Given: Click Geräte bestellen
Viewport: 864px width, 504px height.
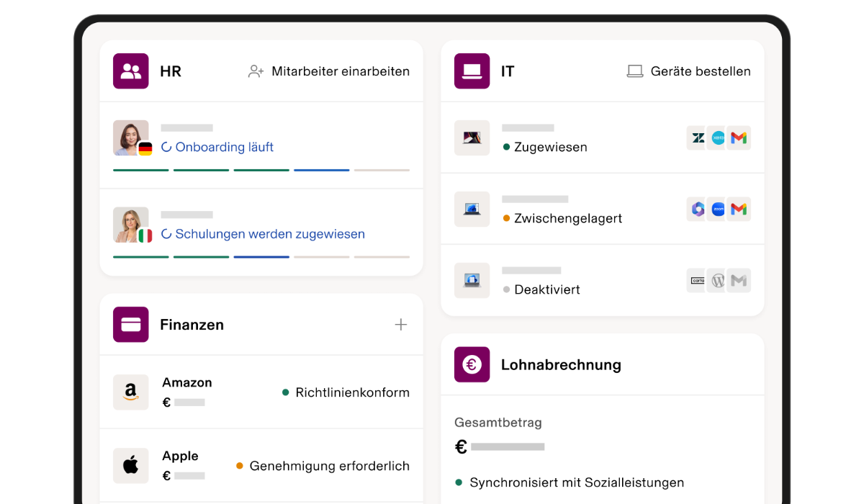Looking at the screenshot, I should [x=688, y=71].
